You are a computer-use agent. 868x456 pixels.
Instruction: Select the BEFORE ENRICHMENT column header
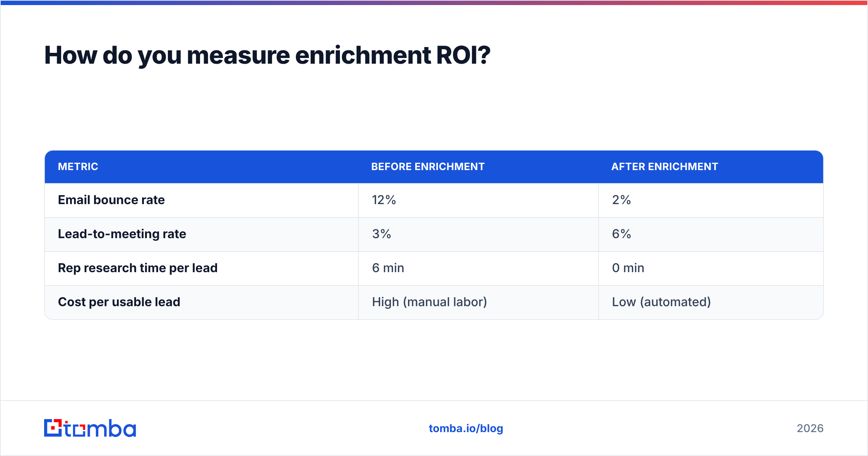428,166
